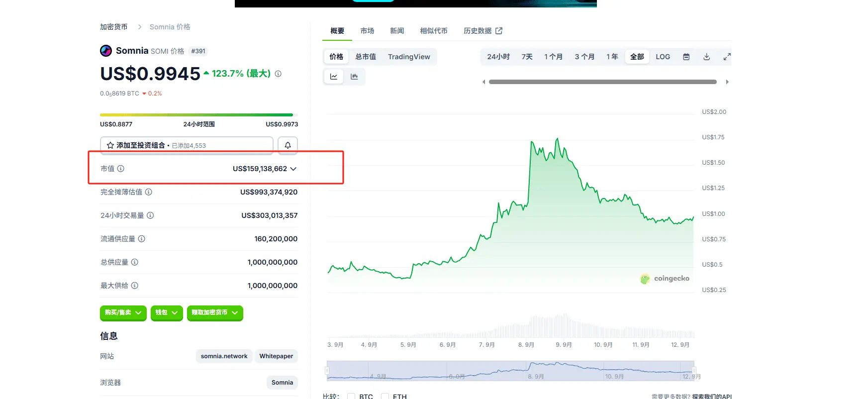Click the US$0.9945 price
Screen dimensions: 868x399
click(x=150, y=74)
